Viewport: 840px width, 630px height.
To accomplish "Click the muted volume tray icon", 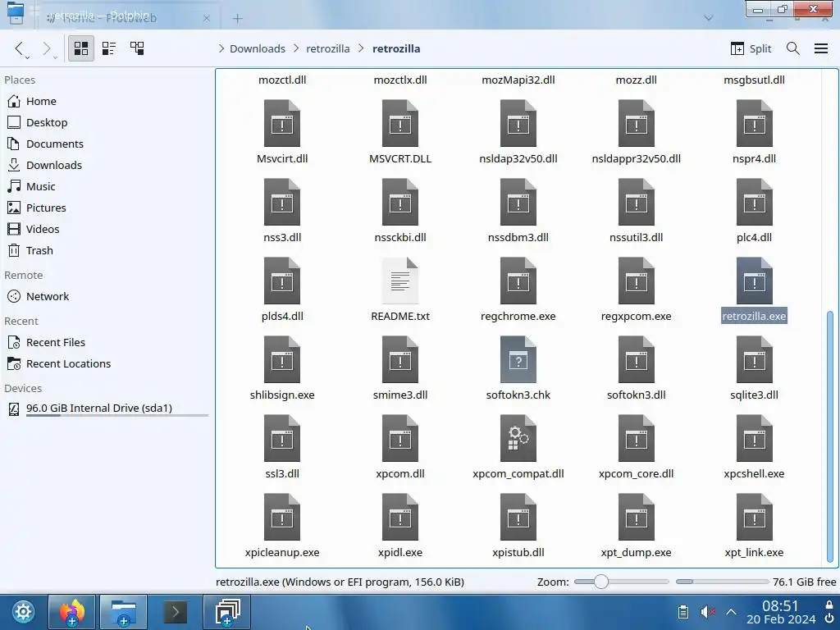I will click(x=708, y=612).
